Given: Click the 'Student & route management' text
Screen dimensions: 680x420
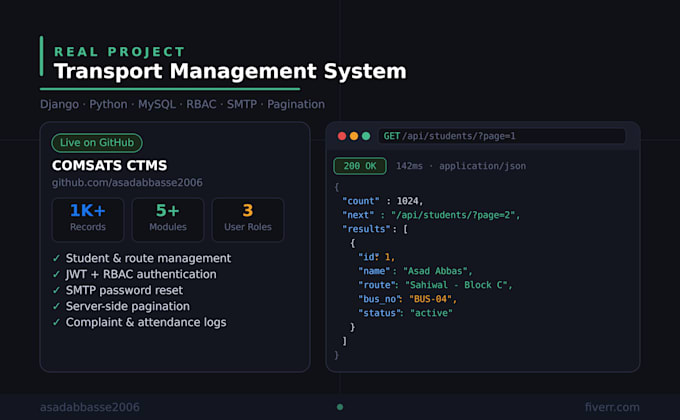Looking at the screenshot, I should tap(148, 258).
